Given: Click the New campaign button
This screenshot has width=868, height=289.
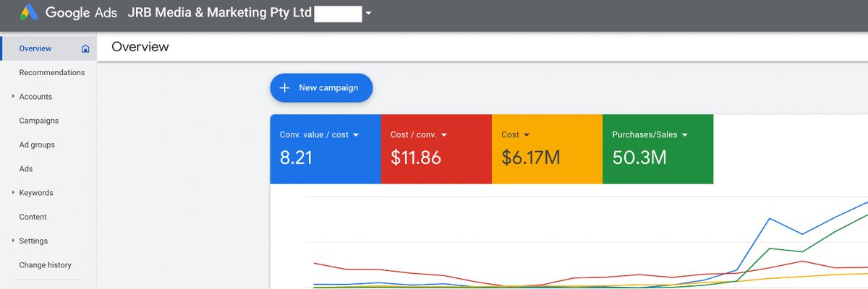Looking at the screenshot, I should [322, 87].
